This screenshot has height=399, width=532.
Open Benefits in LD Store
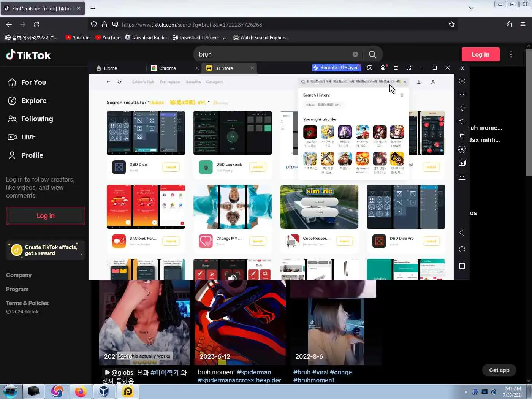193,82
